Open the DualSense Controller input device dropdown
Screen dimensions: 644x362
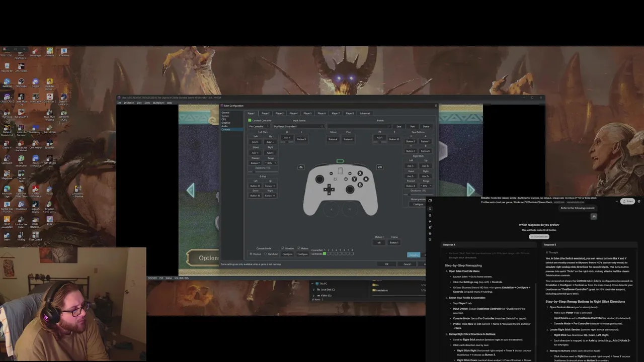[299, 126]
